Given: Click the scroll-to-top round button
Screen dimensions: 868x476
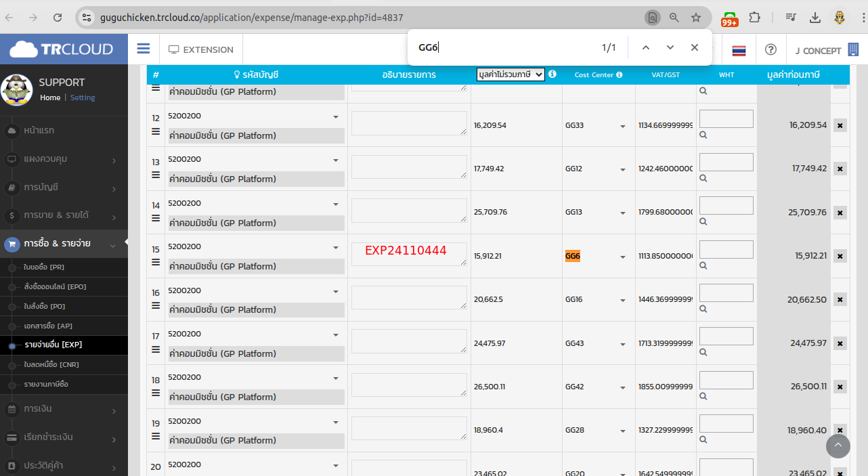Looking at the screenshot, I should point(838,446).
